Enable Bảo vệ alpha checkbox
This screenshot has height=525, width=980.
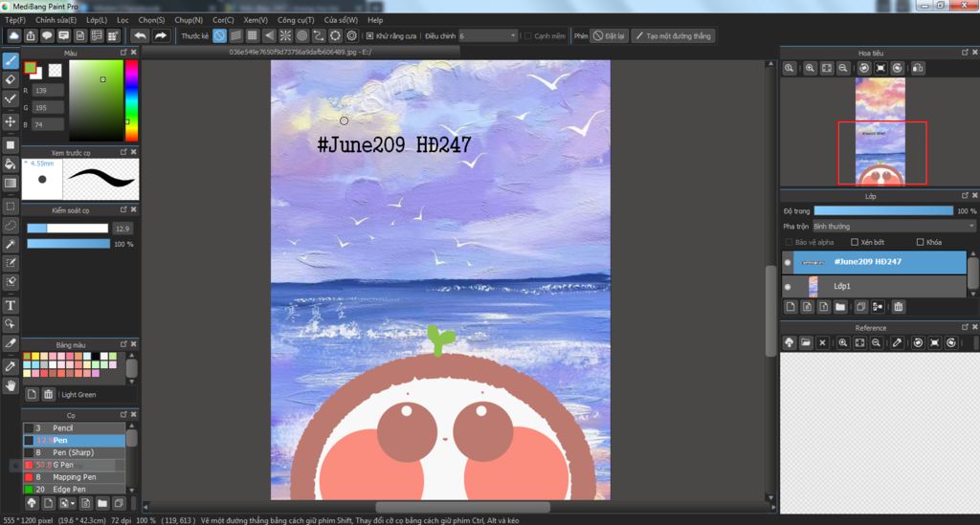[x=789, y=242]
